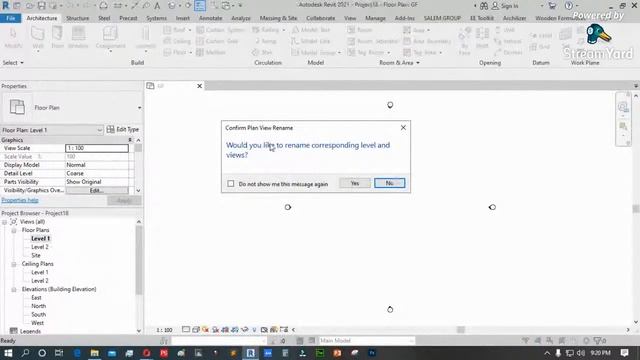
Task: Click the Sign In user icon
Action: click(x=495, y=6)
